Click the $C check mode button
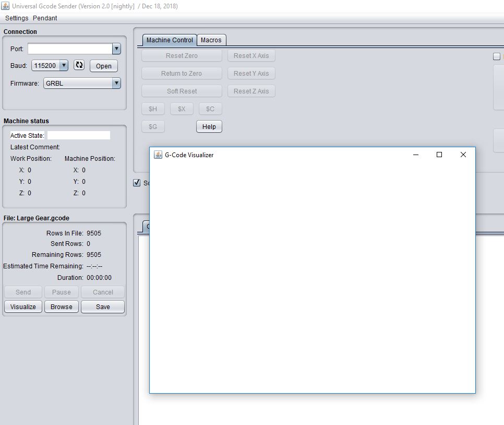504x425 pixels. click(210, 109)
